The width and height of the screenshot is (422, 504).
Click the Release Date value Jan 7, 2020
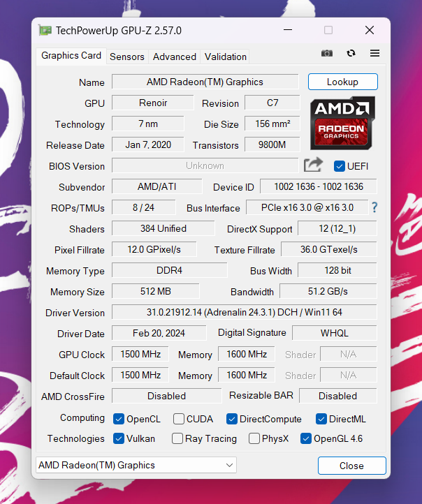[x=148, y=144]
